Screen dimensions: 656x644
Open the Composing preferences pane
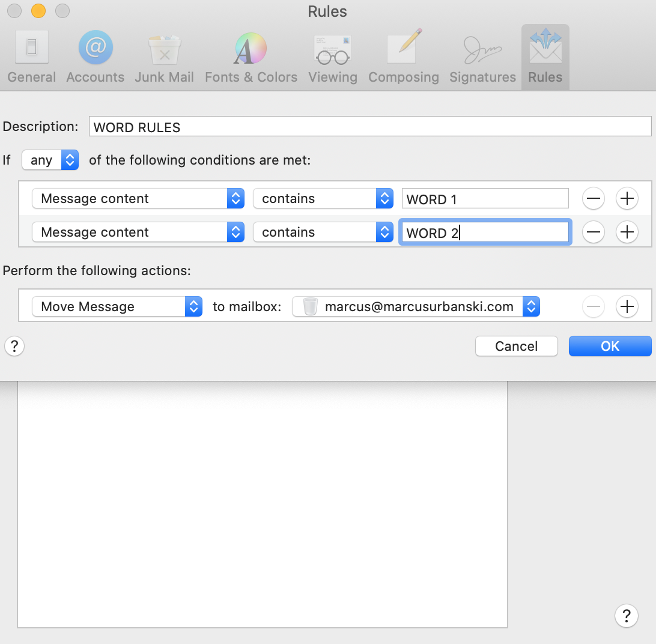pos(404,56)
